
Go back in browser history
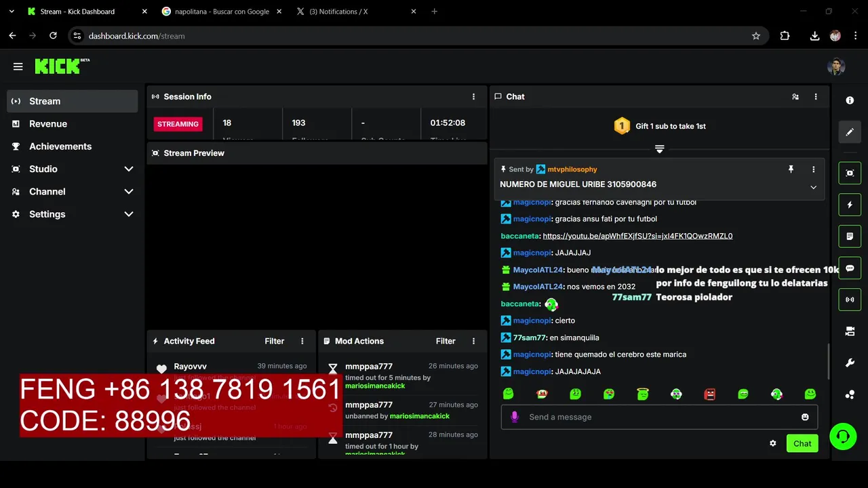click(12, 36)
